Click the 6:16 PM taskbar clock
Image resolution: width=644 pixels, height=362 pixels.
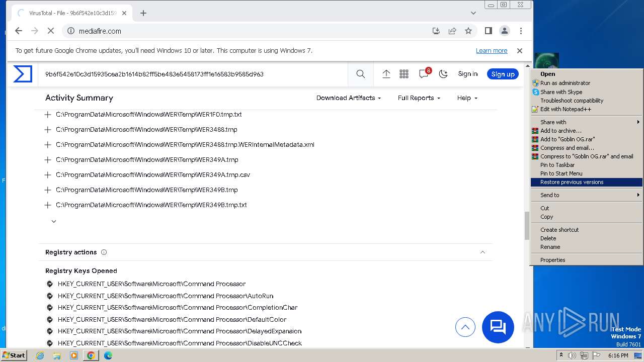click(x=618, y=355)
